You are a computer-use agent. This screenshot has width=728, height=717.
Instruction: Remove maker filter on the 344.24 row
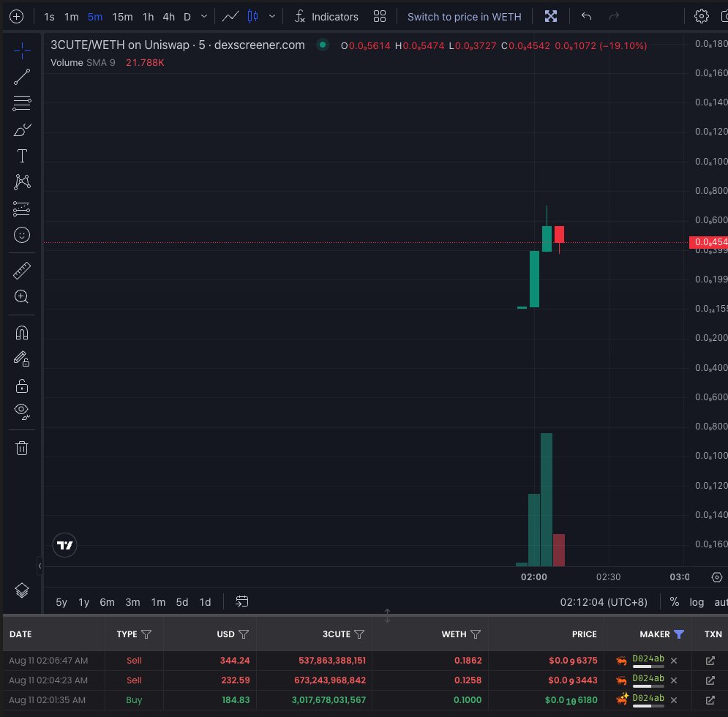[674, 661]
